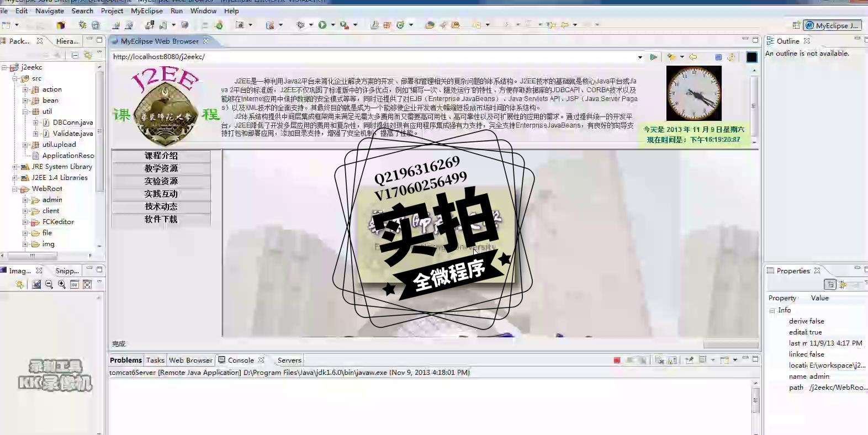The width and height of the screenshot is (868, 435).
Task: Select the FCKeditor folder
Action: [x=58, y=222]
